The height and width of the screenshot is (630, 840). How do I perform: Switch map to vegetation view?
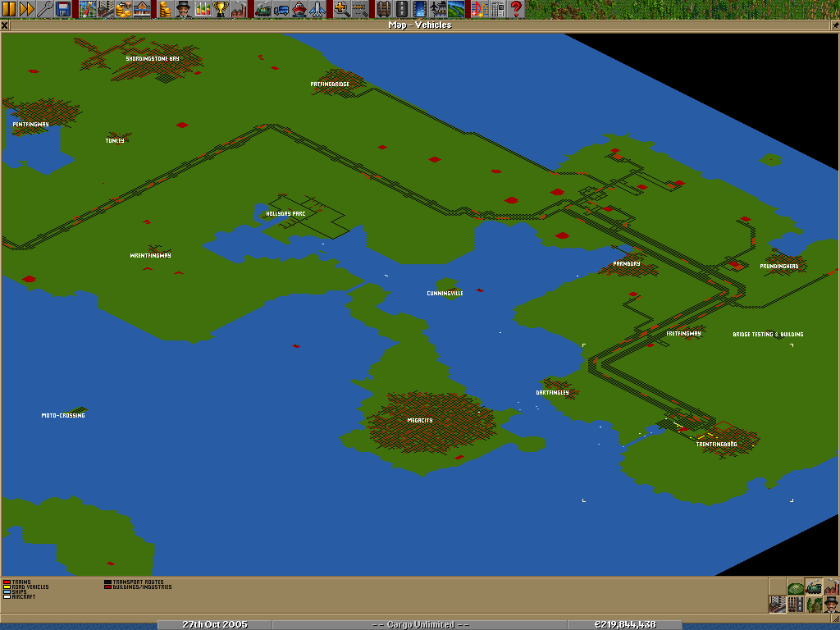point(814,605)
